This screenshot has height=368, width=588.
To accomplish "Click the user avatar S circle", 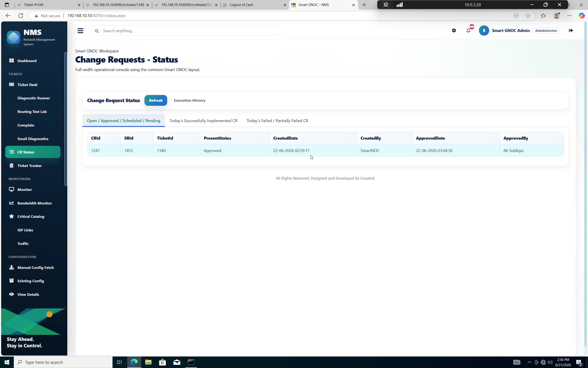I will pos(484,31).
